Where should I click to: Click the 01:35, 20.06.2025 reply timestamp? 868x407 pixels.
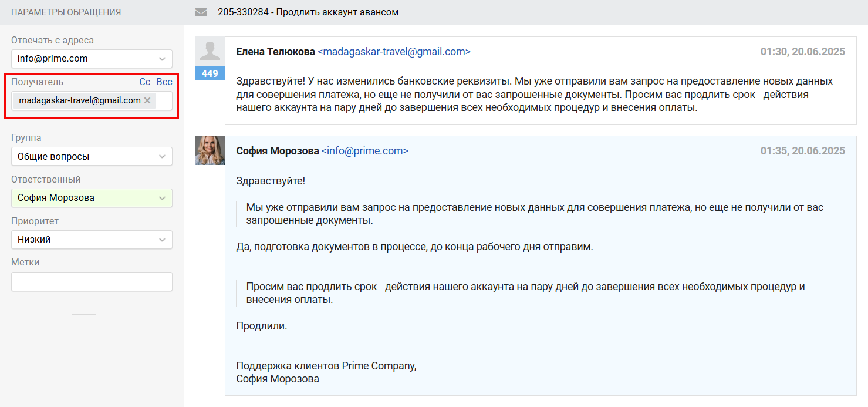coord(802,151)
